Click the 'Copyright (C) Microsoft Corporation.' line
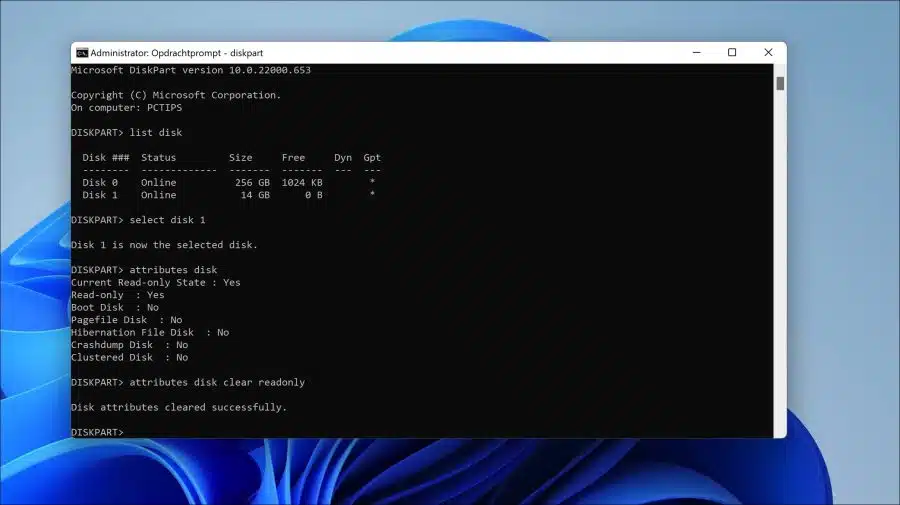This screenshot has height=505, width=900. 176,95
